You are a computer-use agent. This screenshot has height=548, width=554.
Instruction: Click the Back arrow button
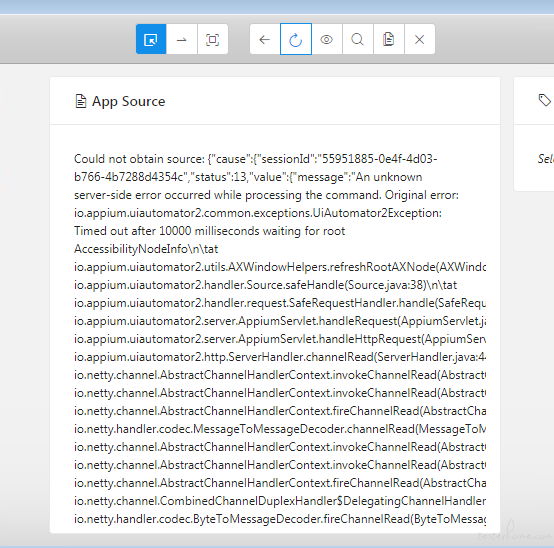click(x=265, y=39)
